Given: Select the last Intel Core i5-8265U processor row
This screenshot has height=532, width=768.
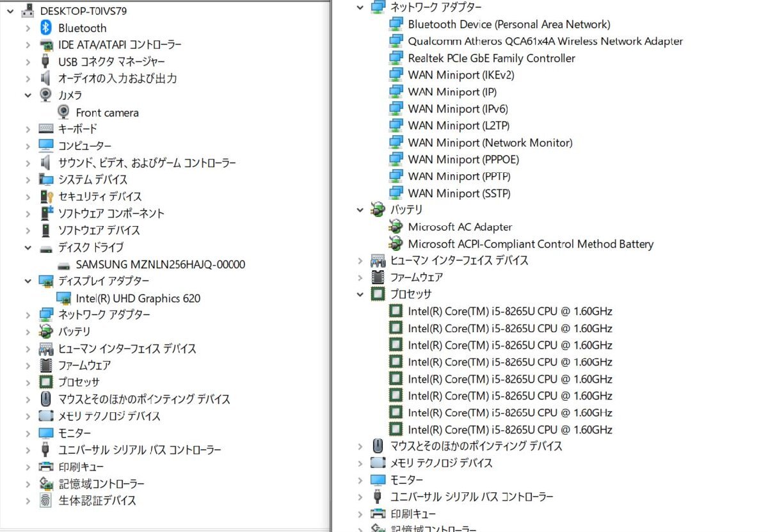Looking at the screenshot, I should coord(510,429).
